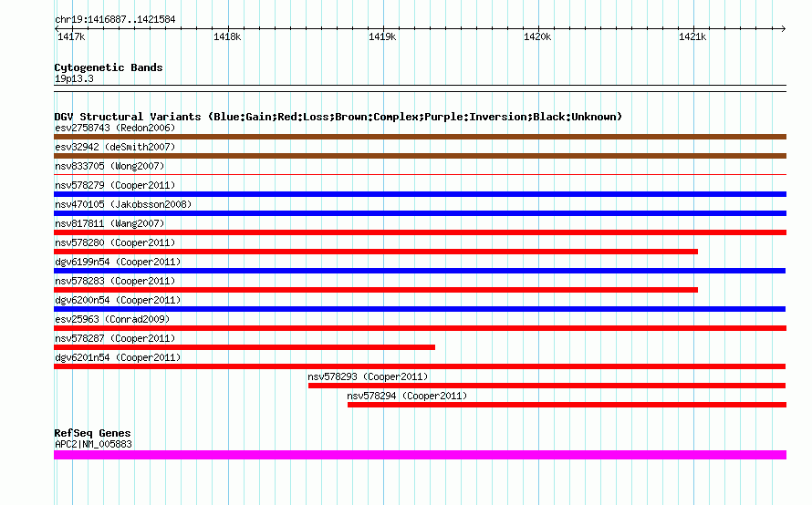Select the red nsv578280 loss bar
The height and width of the screenshot is (505, 812).
(x=376, y=252)
